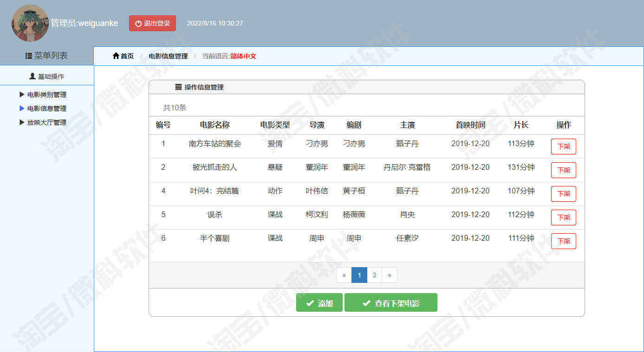Click the list icon beside 菜单列表
The height and width of the screenshot is (352, 644).
[x=29, y=56]
